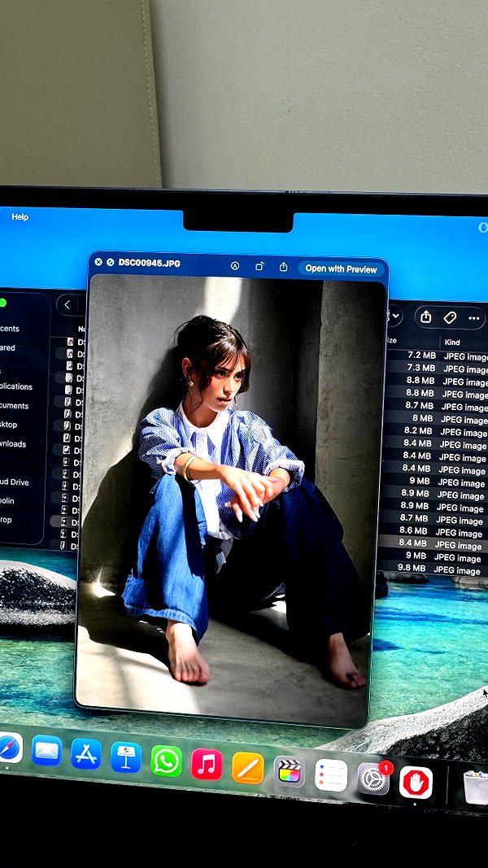This screenshot has height=868, width=488.
Task: Click Open with Preview button
Action: point(341,268)
